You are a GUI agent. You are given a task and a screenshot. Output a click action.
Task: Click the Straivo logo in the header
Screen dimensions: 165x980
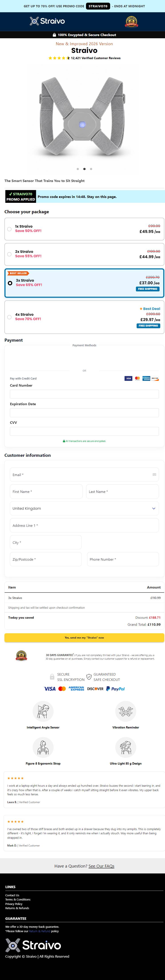pyautogui.click(x=47, y=21)
